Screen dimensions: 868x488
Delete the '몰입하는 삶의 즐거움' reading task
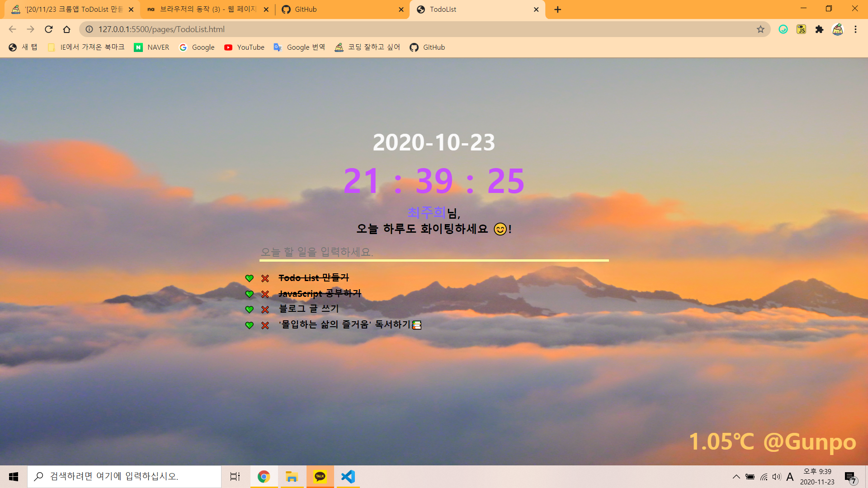[265, 325]
